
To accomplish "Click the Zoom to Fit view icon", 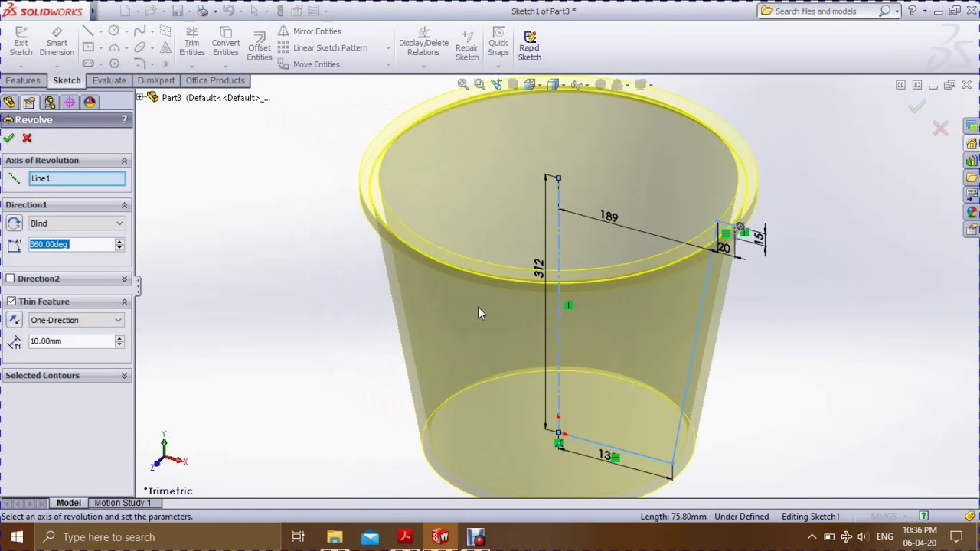I will [463, 84].
